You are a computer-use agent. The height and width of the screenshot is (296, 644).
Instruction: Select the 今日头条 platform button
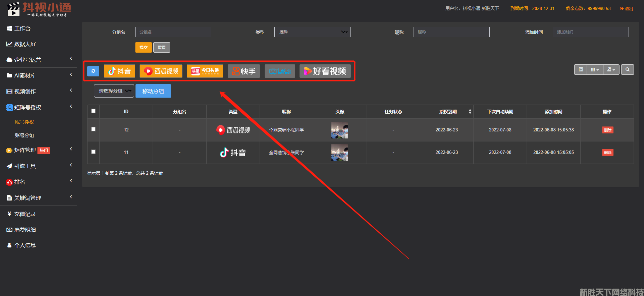205,71
